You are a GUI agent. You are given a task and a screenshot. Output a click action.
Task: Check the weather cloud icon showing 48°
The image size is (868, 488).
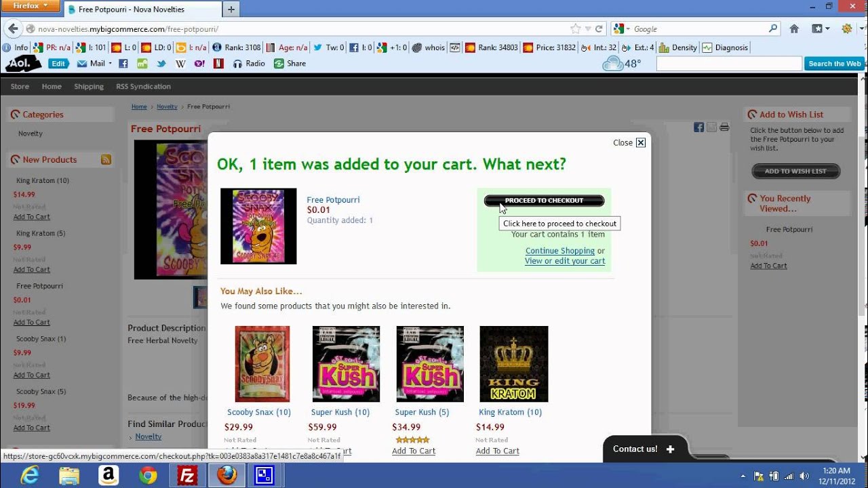click(612, 64)
